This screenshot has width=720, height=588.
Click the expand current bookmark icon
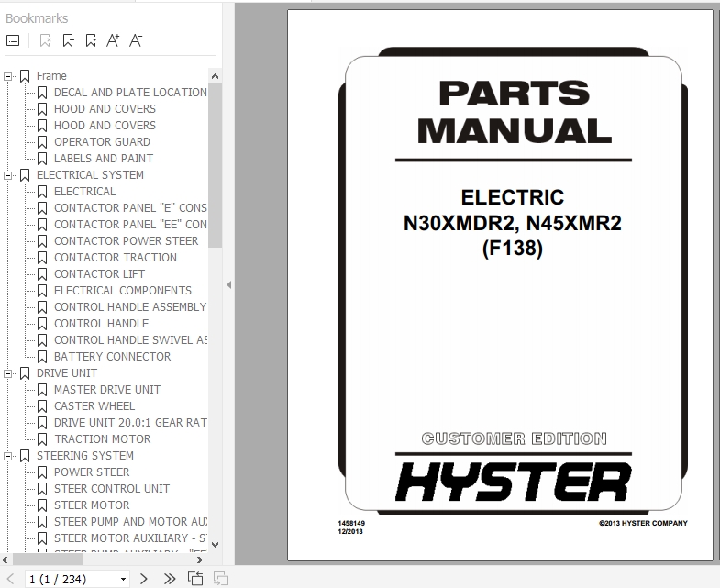click(91, 40)
